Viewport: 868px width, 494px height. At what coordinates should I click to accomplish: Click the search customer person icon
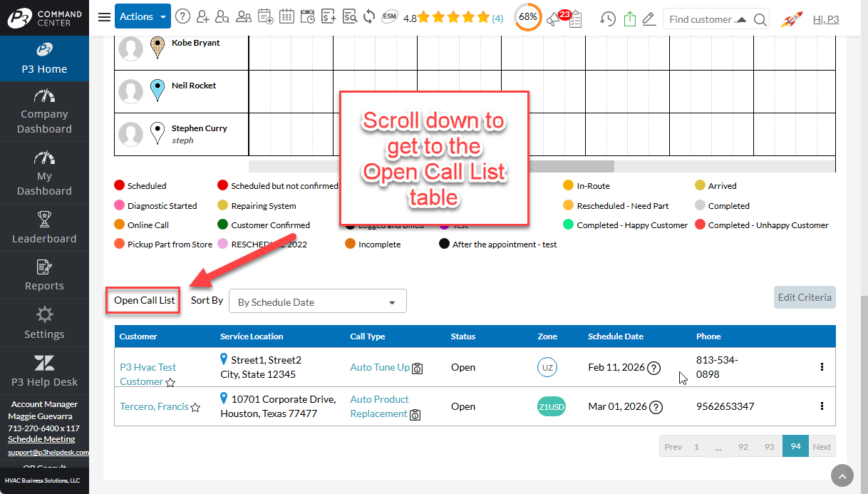[222, 17]
